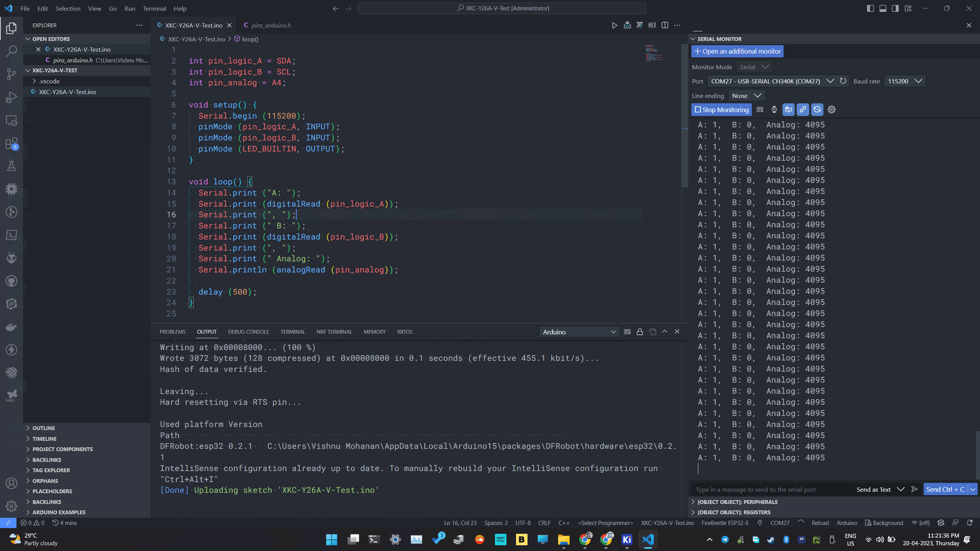
Task: Toggle timestamp display in serial monitor
Action: [774, 110]
